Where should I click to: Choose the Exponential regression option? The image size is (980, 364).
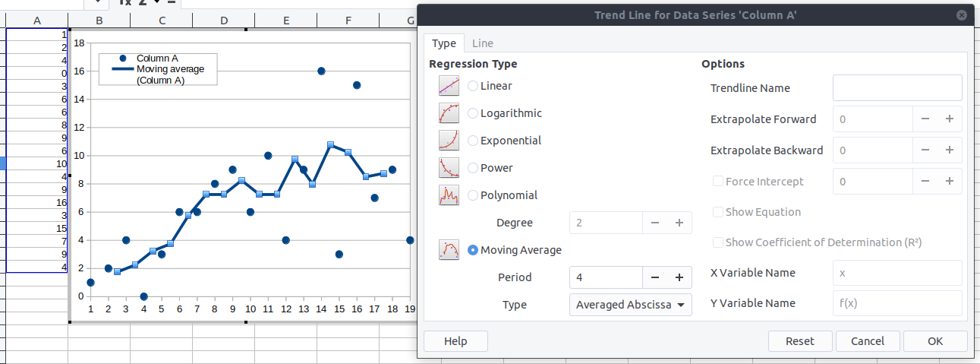pos(473,141)
